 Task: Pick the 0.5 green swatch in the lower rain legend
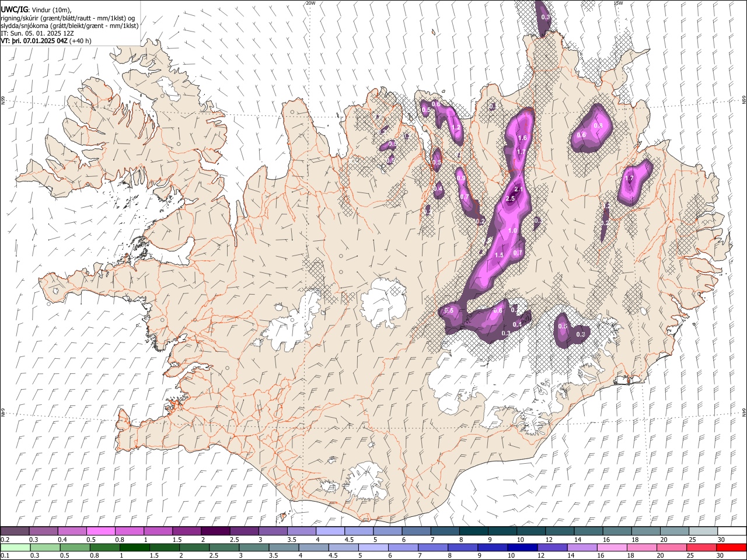pos(75,547)
